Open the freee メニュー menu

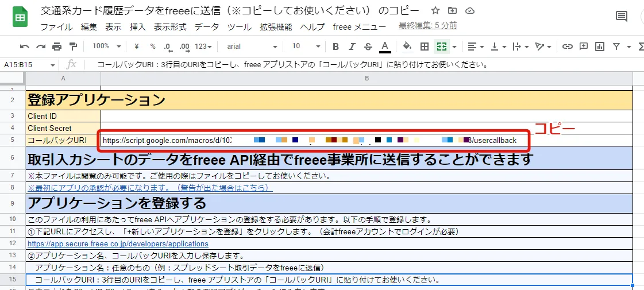pyautogui.click(x=360, y=27)
